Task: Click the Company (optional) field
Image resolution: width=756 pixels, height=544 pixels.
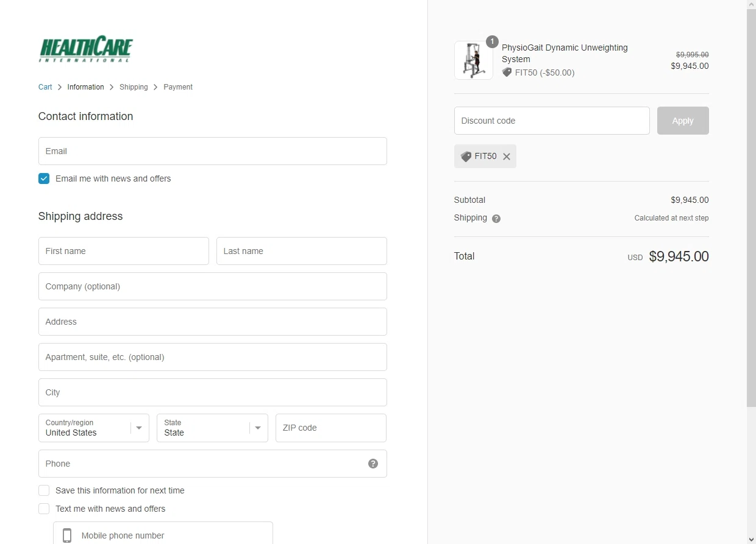Action: tap(213, 286)
